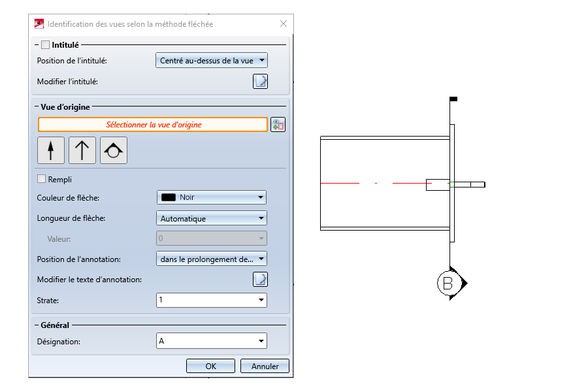Select the filled arrowhead style icon
The height and width of the screenshot is (392, 588).
coord(52,150)
